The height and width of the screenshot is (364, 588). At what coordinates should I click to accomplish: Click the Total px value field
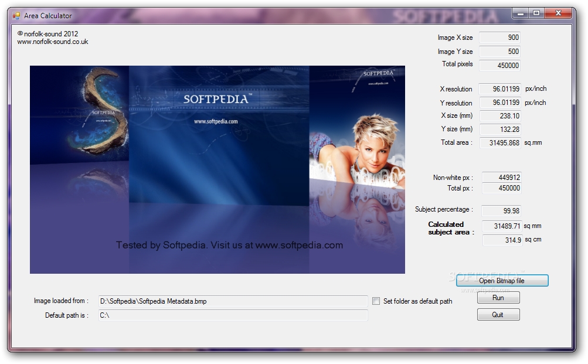coord(502,188)
